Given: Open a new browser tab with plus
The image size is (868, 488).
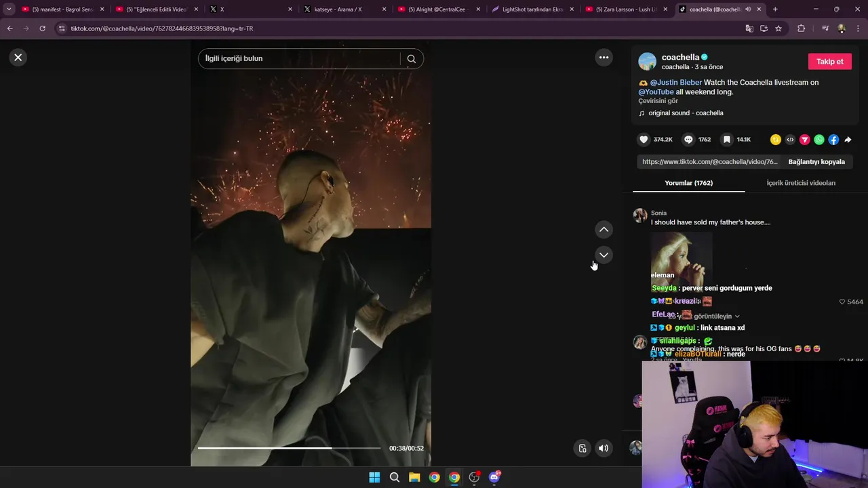Looking at the screenshot, I should pyautogui.click(x=775, y=9).
